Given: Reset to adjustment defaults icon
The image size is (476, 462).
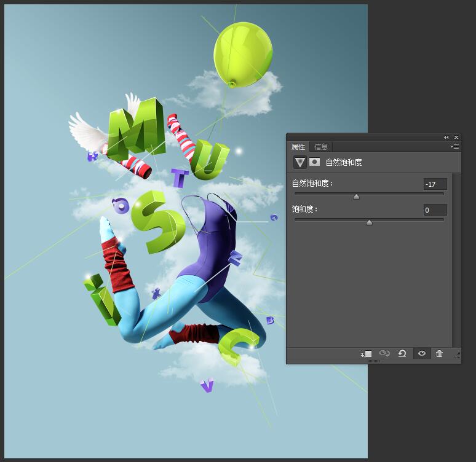Looking at the screenshot, I should (402, 353).
